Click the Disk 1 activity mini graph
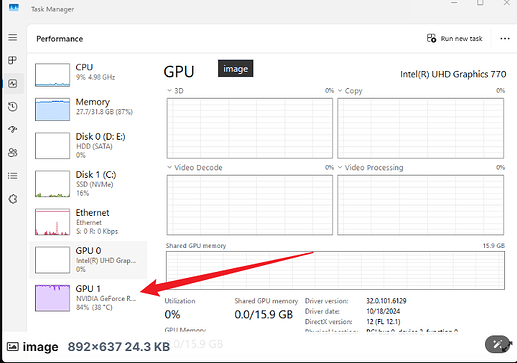This screenshot has height=363, width=517. (x=52, y=184)
